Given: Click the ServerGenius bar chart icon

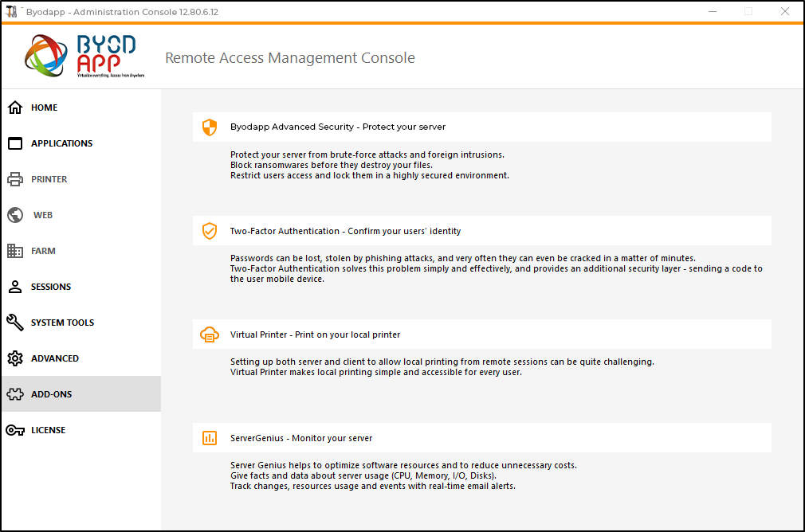Looking at the screenshot, I should point(210,438).
